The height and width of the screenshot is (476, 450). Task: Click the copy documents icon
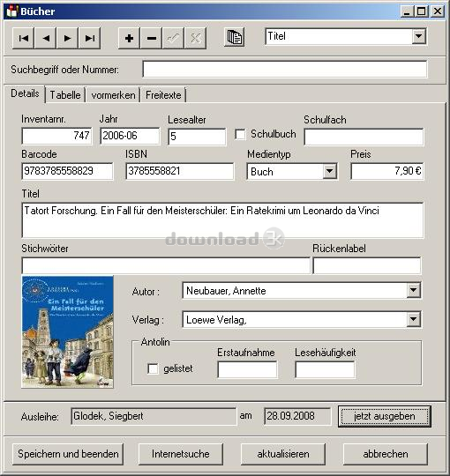click(x=235, y=37)
